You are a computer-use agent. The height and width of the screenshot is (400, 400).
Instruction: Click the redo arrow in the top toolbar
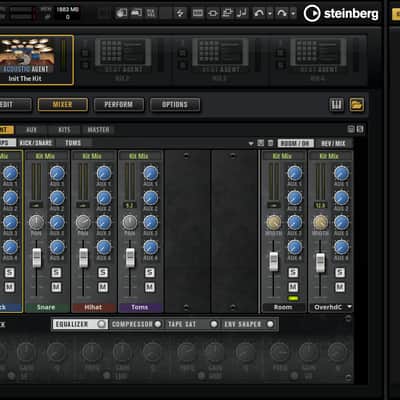[282, 13]
